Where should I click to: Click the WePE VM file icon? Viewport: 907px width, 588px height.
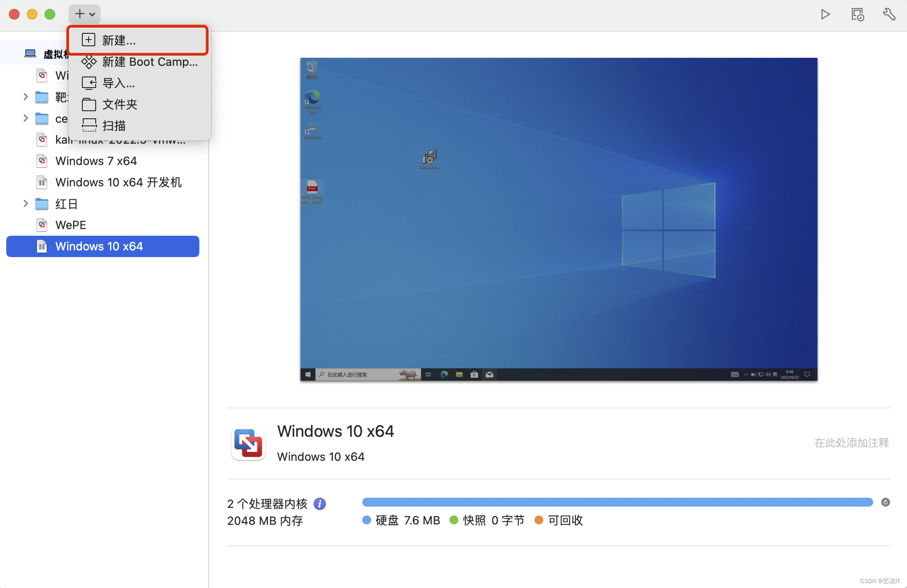[42, 225]
